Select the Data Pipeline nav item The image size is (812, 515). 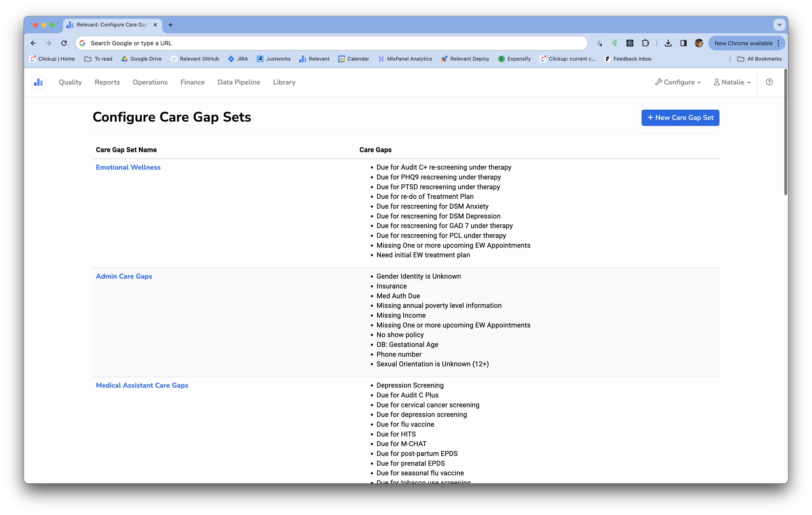[238, 82]
